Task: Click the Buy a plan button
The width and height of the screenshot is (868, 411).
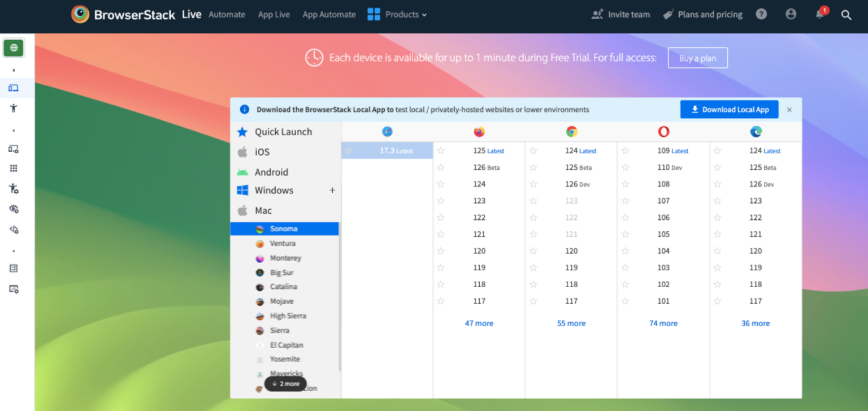Action: (x=697, y=57)
